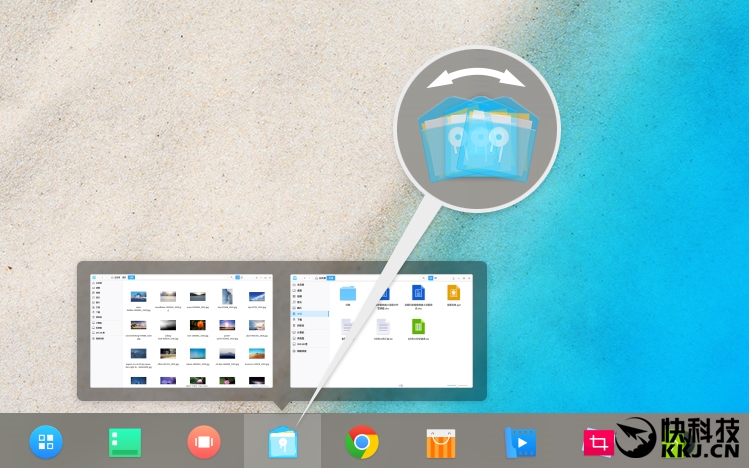Click the File Manager icon in dock

[x=283, y=442]
